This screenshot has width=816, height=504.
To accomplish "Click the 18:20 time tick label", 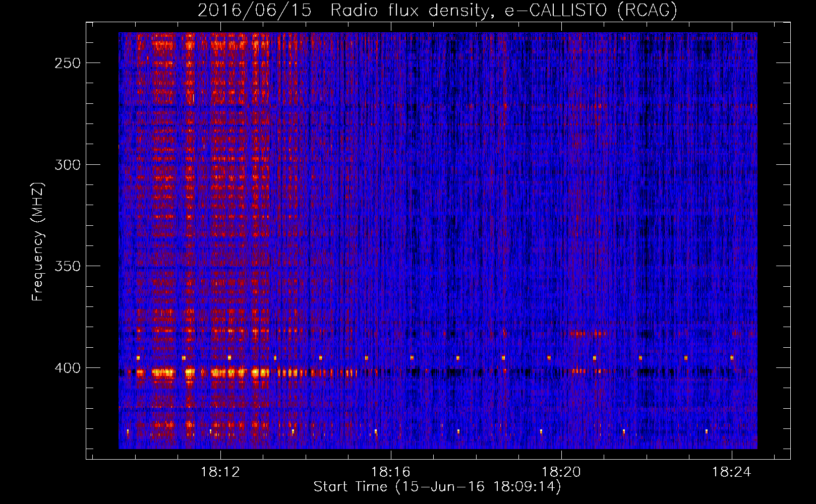I will tap(561, 472).
